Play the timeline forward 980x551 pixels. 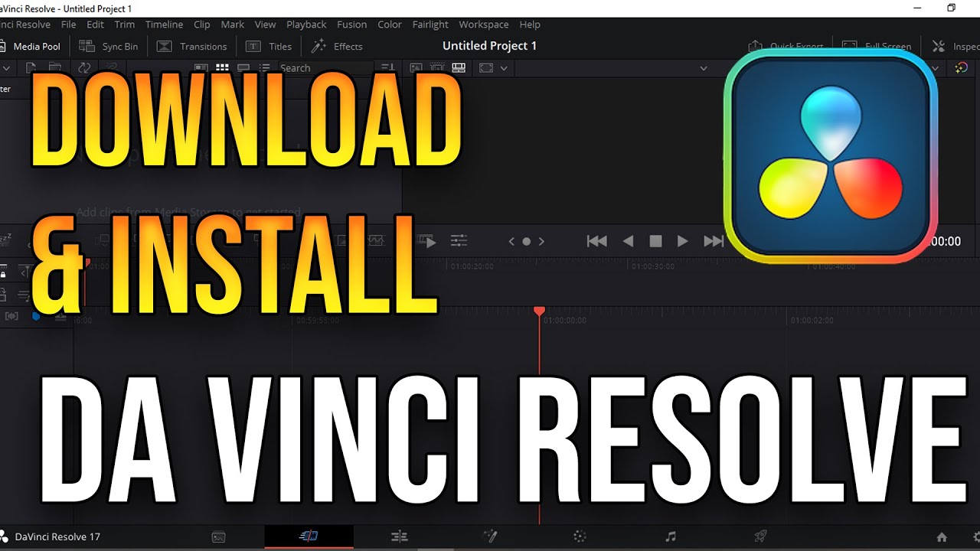[683, 241]
